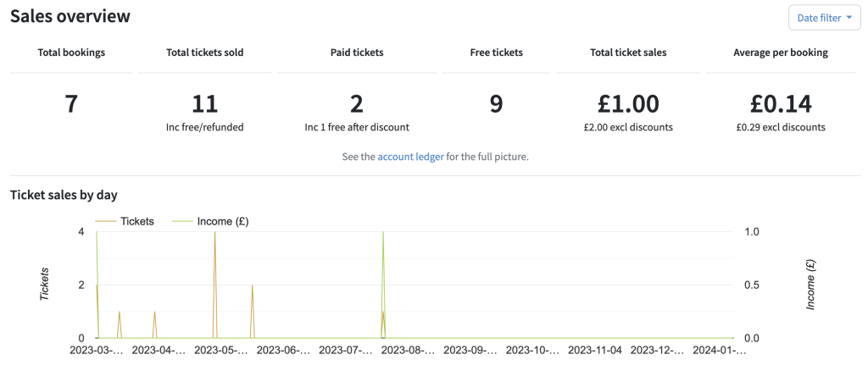Click the '£0.29 excl discounts' note

point(781,127)
